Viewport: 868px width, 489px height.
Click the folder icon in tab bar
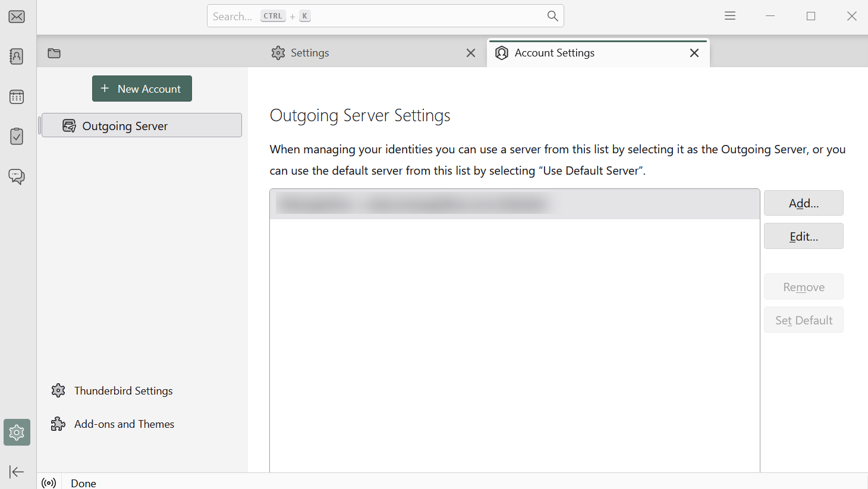pos(54,53)
